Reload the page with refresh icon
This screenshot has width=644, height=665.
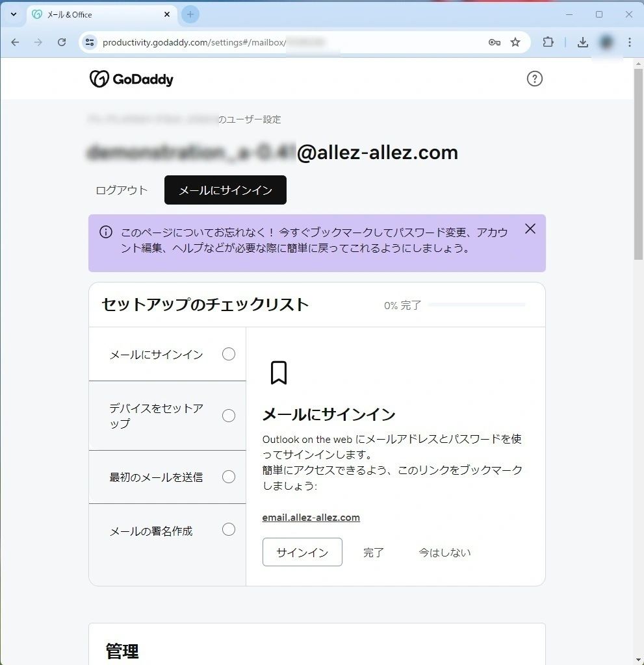coord(62,42)
